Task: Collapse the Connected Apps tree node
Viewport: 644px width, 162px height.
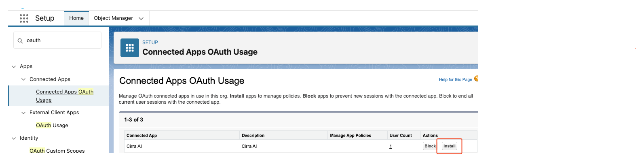Action: click(x=23, y=79)
